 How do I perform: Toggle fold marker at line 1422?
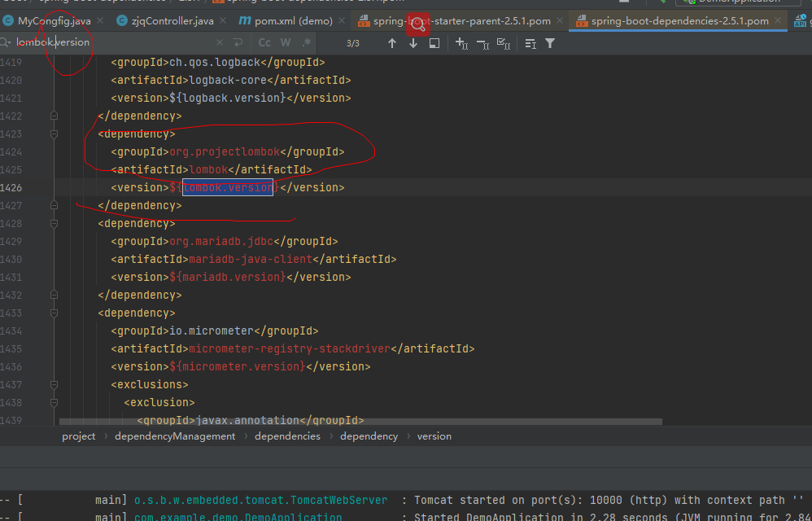coord(54,116)
